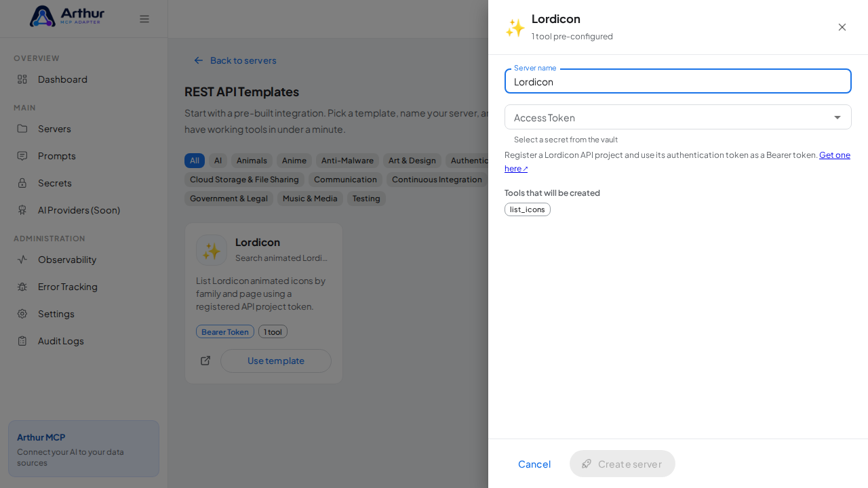The image size is (868, 488).
Task: Select the Testing filter chip
Action: click(366, 199)
